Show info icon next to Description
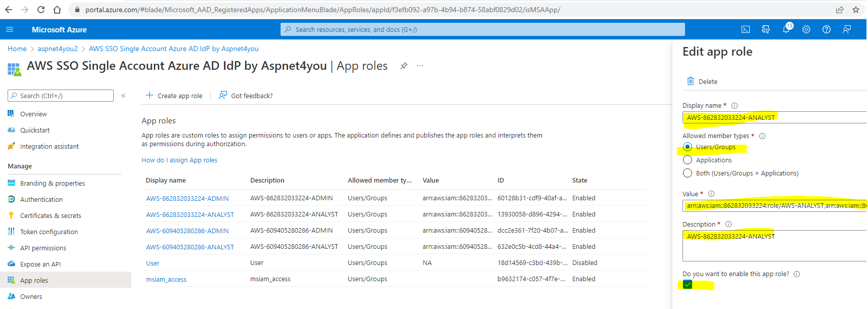868x309 pixels. [x=728, y=224]
